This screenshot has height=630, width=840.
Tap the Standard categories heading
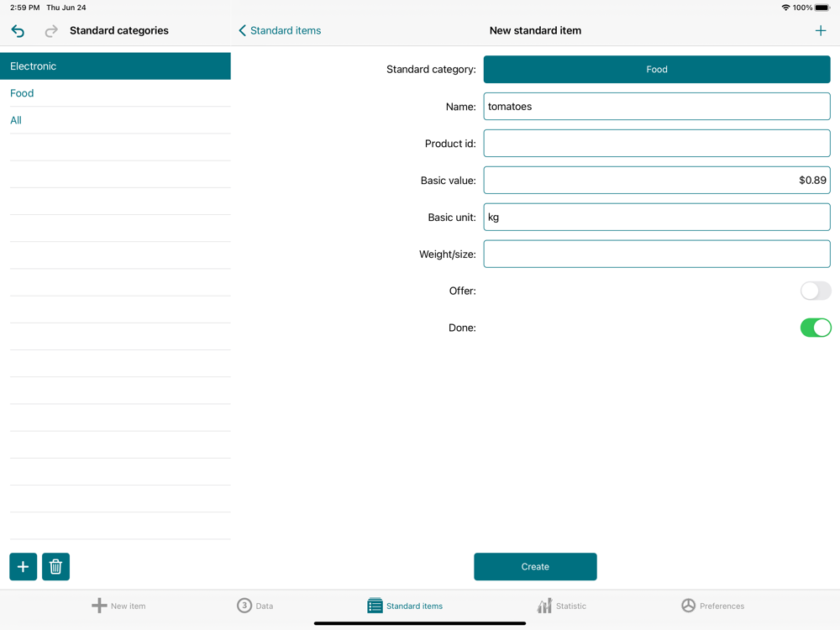tap(119, 30)
